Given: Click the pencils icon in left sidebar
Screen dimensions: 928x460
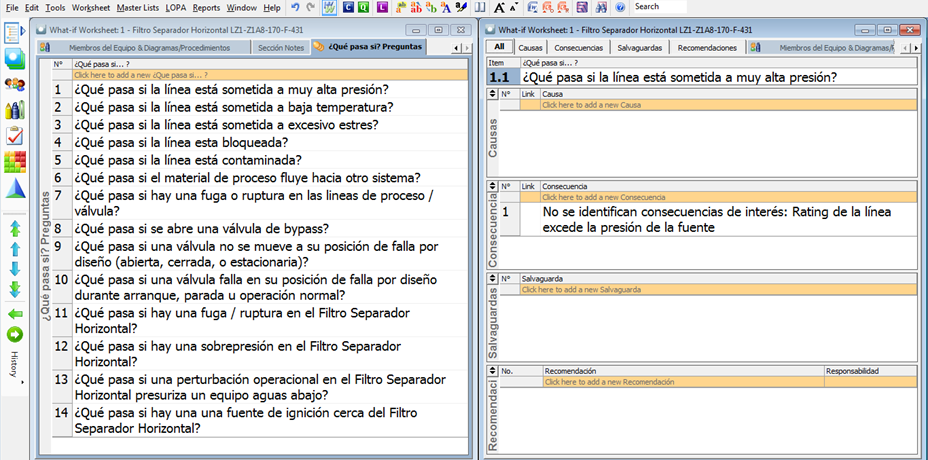Looking at the screenshot, I should pyautogui.click(x=14, y=110).
